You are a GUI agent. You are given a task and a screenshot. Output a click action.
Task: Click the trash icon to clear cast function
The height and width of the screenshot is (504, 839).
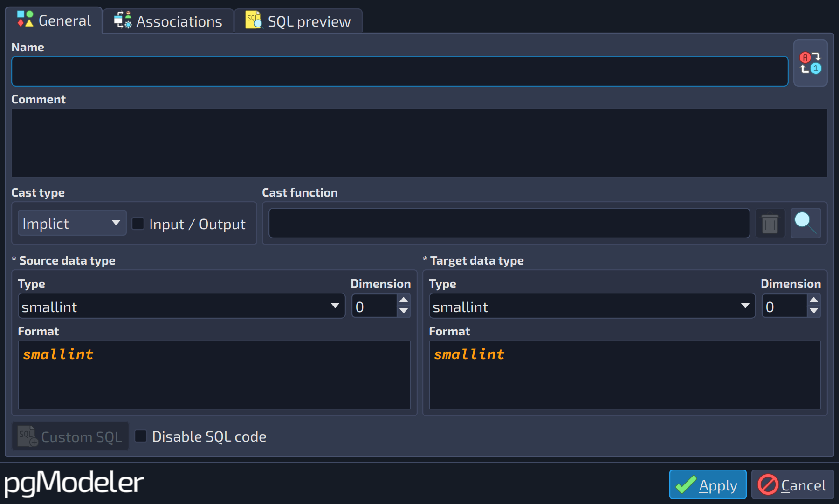point(770,224)
